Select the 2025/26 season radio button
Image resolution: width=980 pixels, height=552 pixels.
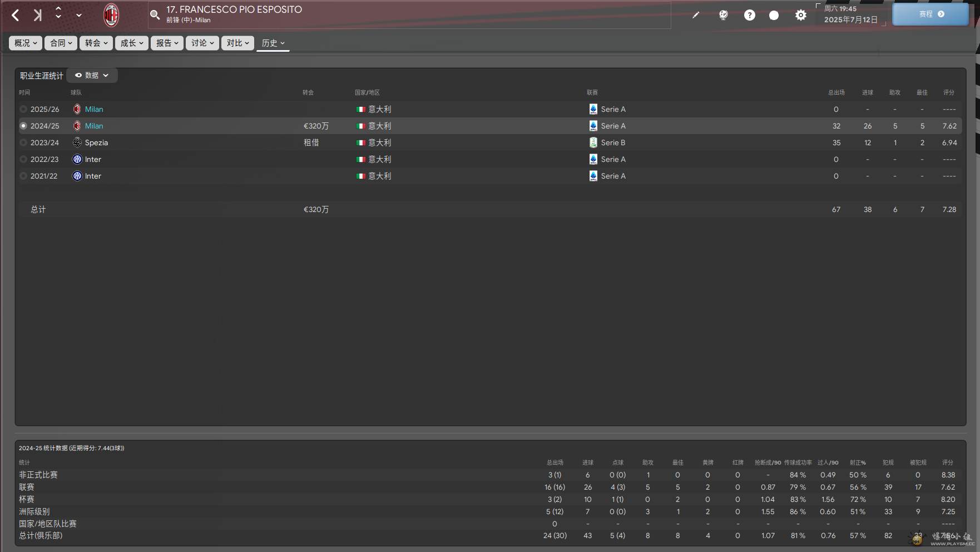(23, 110)
